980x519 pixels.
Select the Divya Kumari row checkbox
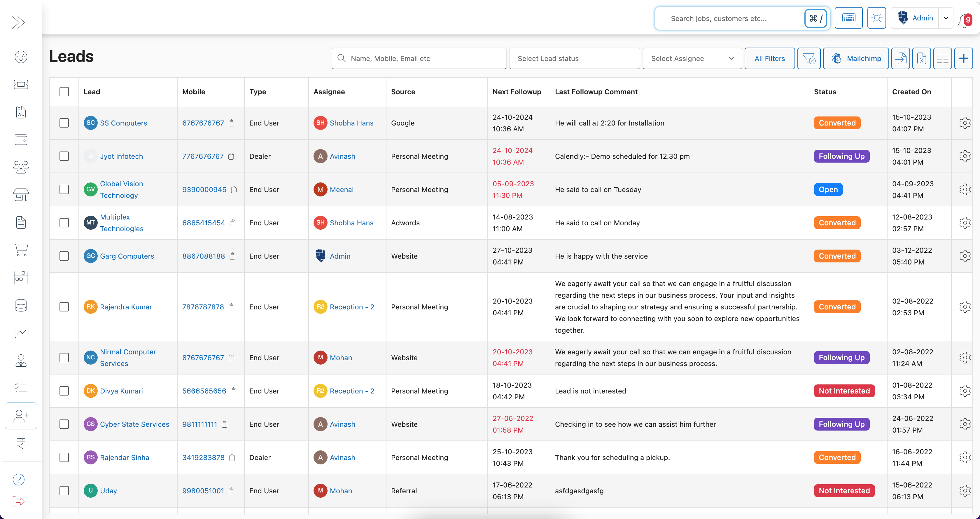coord(64,391)
